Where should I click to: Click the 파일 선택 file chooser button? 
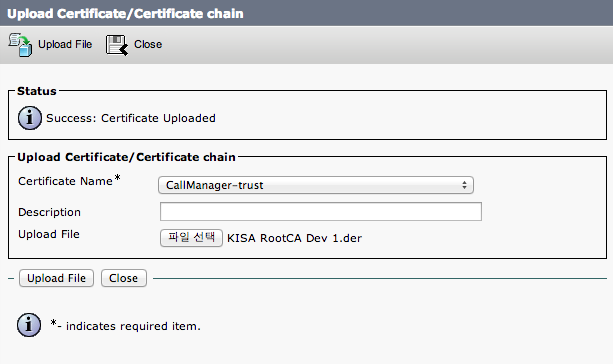(x=191, y=237)
